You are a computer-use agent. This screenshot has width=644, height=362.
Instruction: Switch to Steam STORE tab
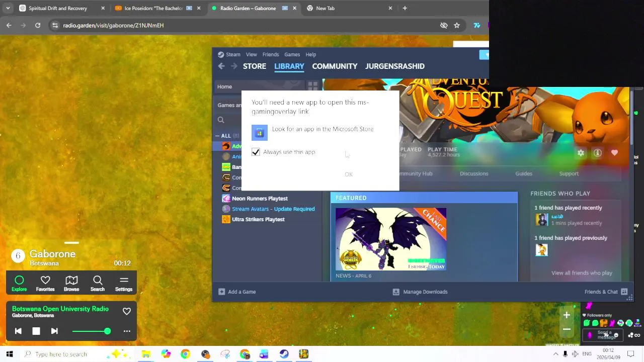click(x=255, y=66)
